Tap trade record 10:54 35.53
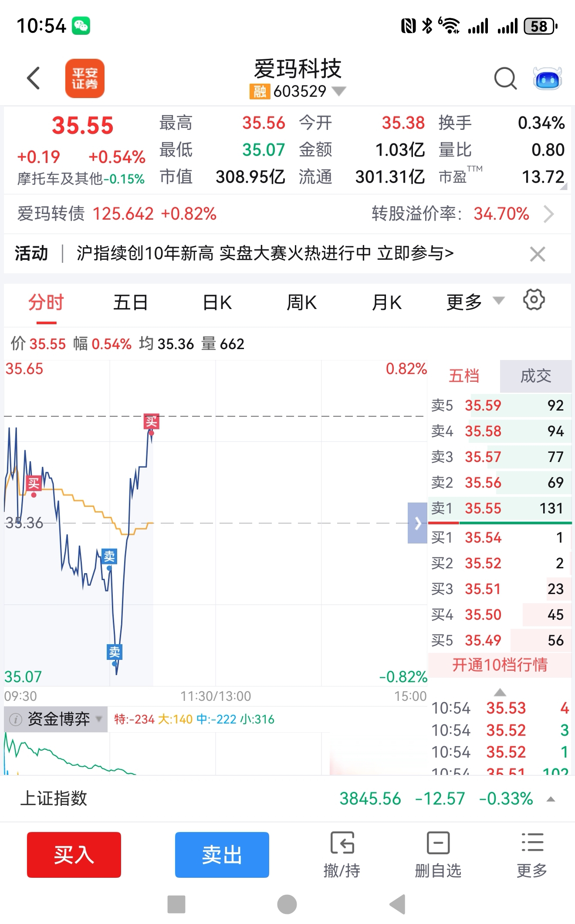Screen dimensions: 575x924 pos(500,708)
